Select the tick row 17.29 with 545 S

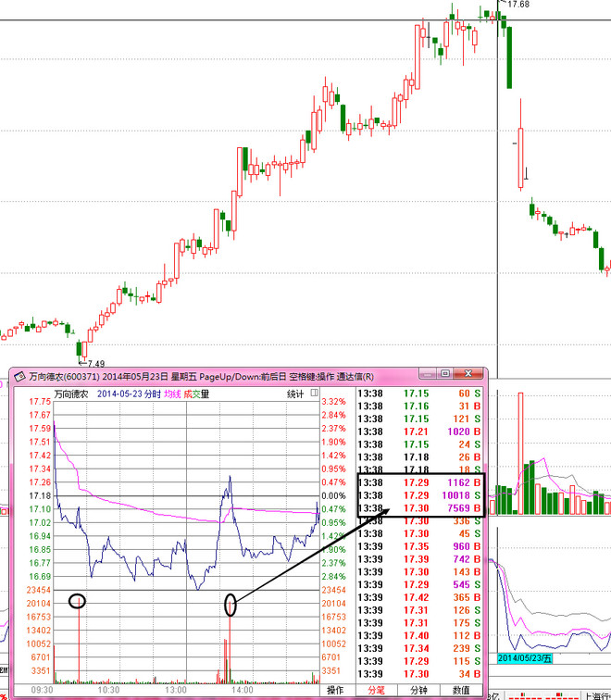coord(419,584)
